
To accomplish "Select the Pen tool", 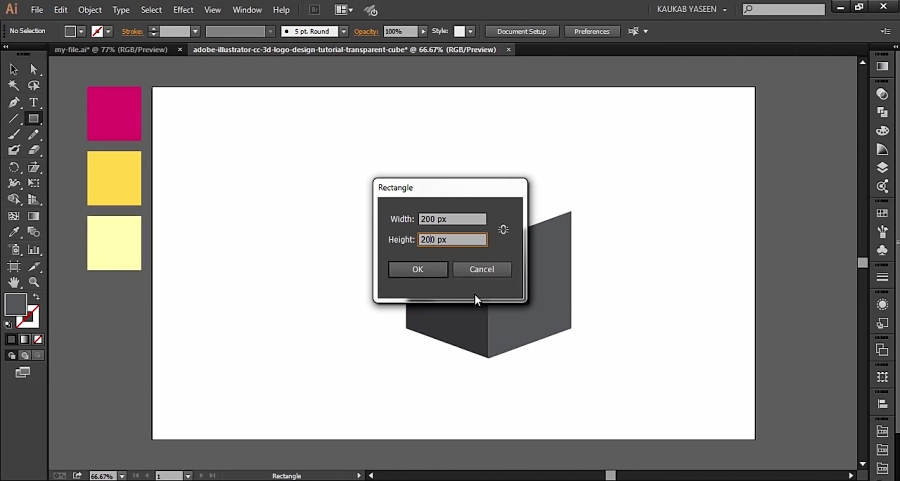I will (x=14, y=102).
